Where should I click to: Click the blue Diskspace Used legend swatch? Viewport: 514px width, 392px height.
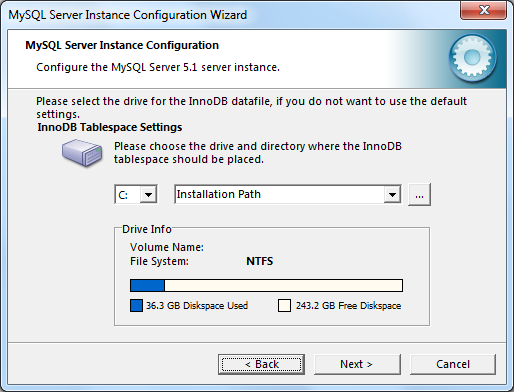[x=136, y=306]
